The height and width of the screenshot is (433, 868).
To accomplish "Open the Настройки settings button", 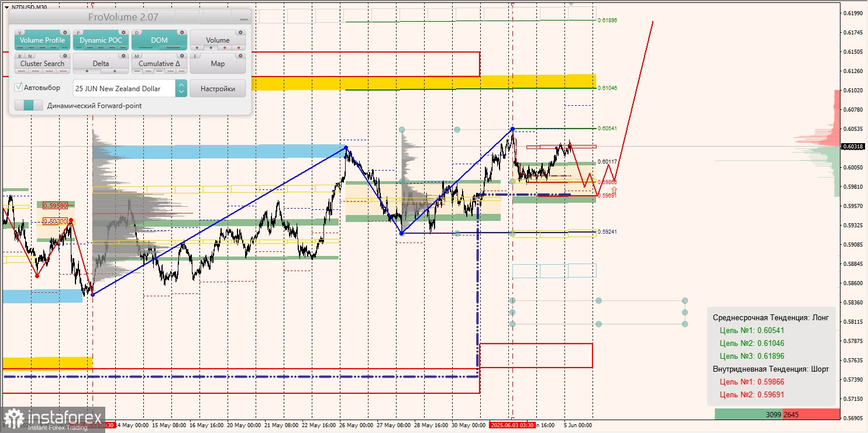I will pos(218,88).
